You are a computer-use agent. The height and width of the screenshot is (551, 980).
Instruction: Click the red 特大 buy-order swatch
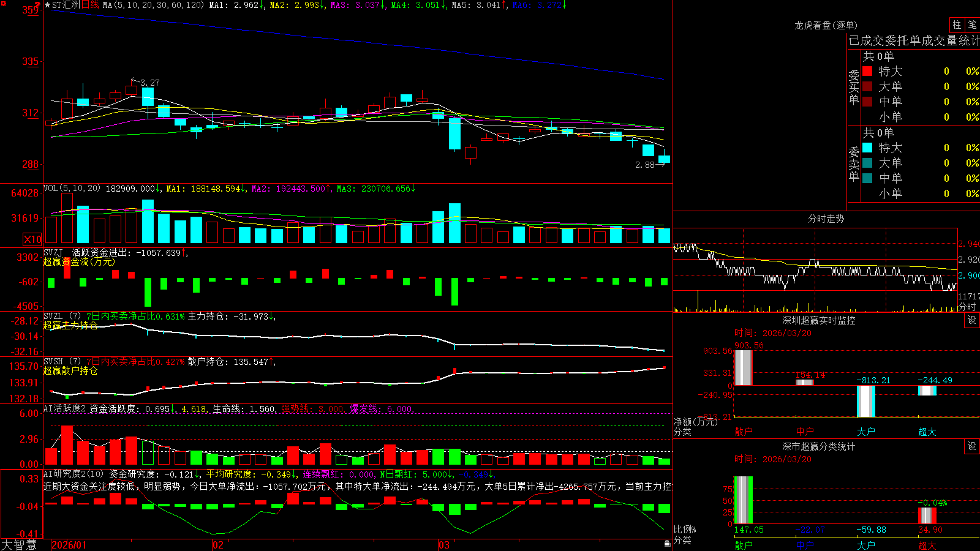(x=867, y=71)
